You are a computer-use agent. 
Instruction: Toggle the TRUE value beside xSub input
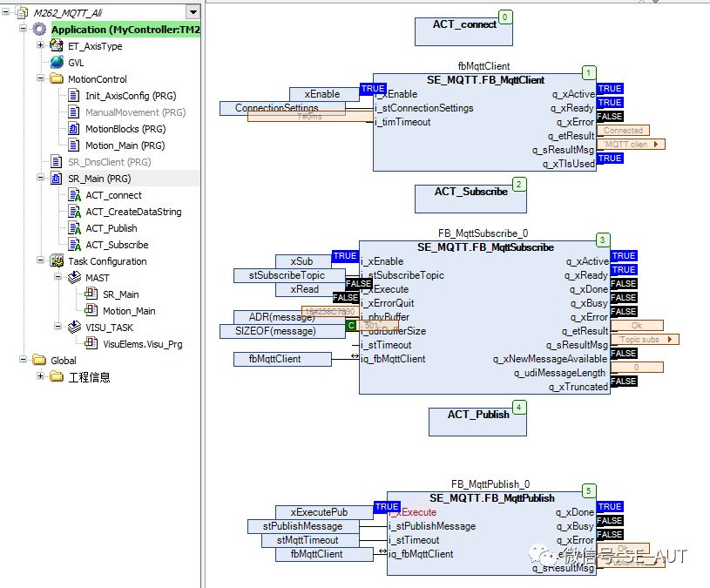click(345, 256)
